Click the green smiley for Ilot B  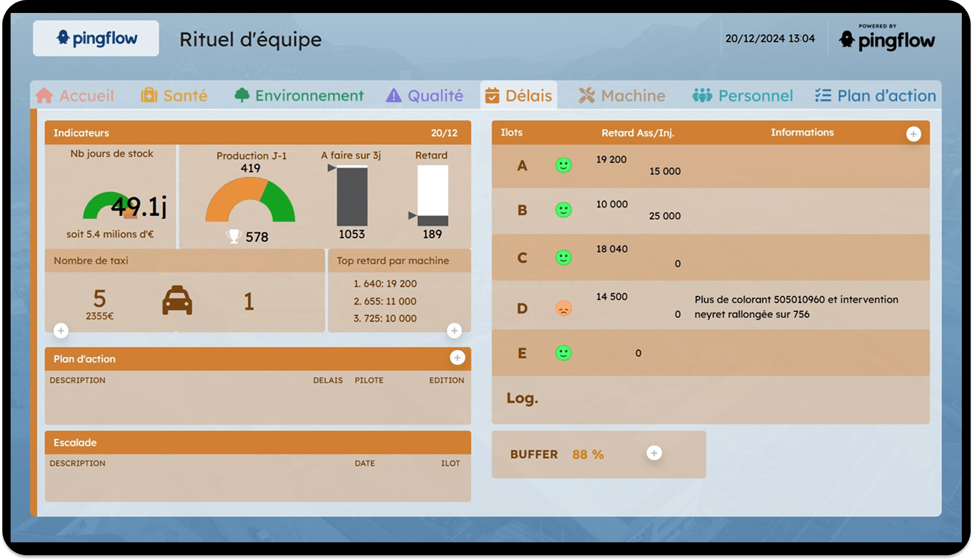click(x=564, y=210)
